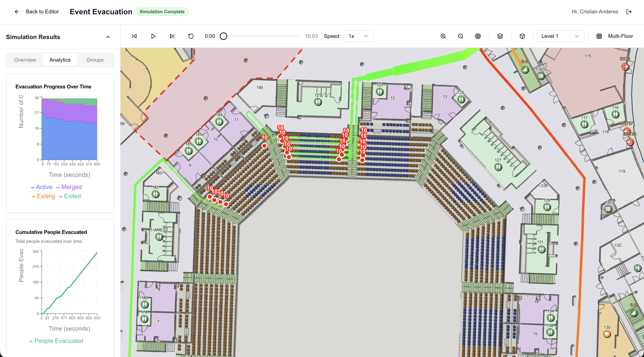The height and width of the screenshot is (357, 644).
Task: Open the Level 1 floor dropdown
Action: [560, 36]
